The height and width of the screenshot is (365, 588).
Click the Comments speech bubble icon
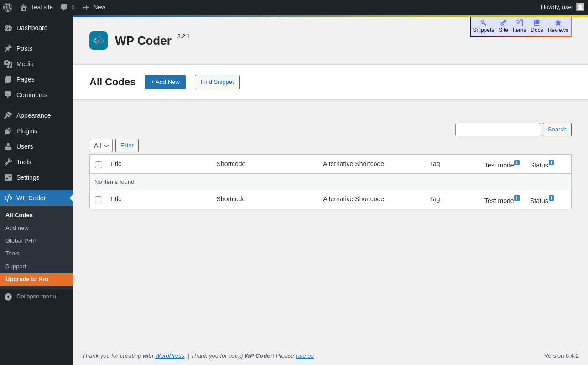click(8, 95)
